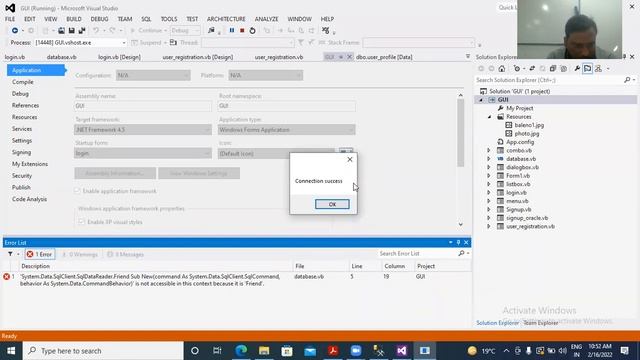Open View Class Diagram icon in Solution Explorer
This screenshot has width=640, height=360.
(x=598, y=69)
